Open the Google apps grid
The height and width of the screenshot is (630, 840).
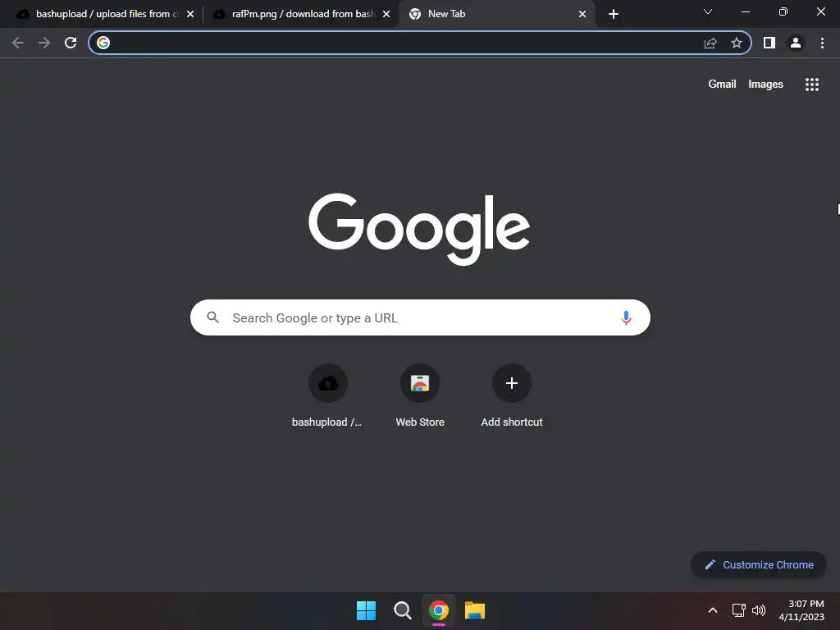[x=812, y=84]
